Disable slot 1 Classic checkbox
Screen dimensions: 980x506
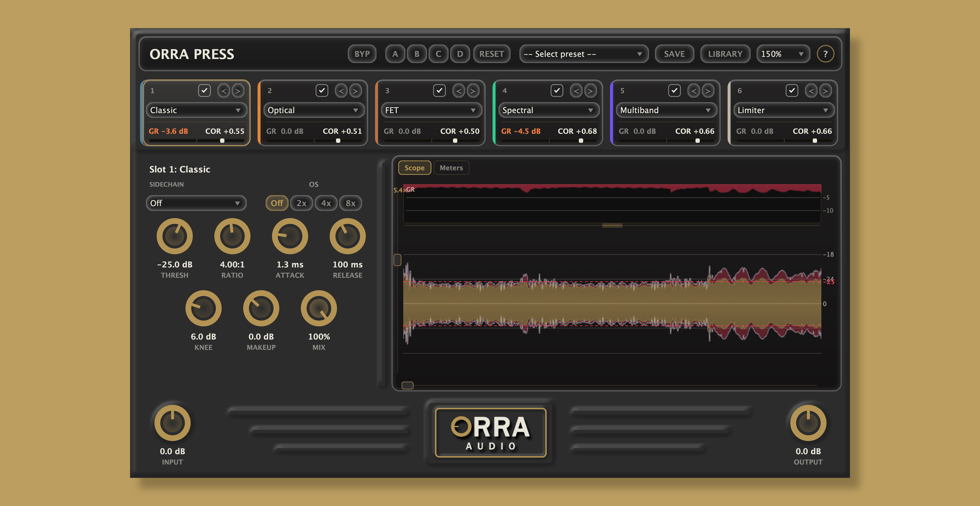click(204, 91)
